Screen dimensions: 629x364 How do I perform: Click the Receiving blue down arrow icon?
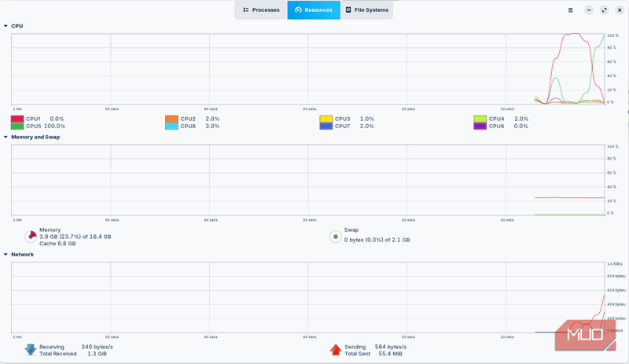(x=31, y=350)
